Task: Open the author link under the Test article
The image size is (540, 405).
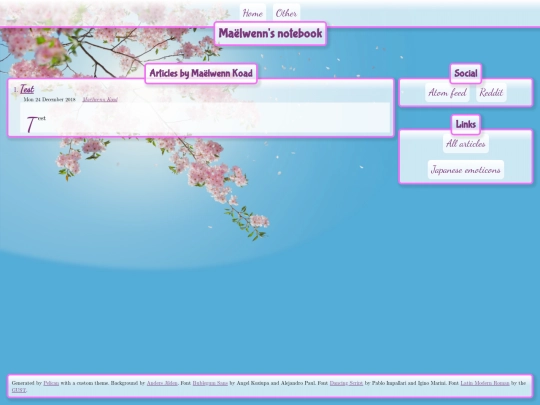Action: coord(100,100)
